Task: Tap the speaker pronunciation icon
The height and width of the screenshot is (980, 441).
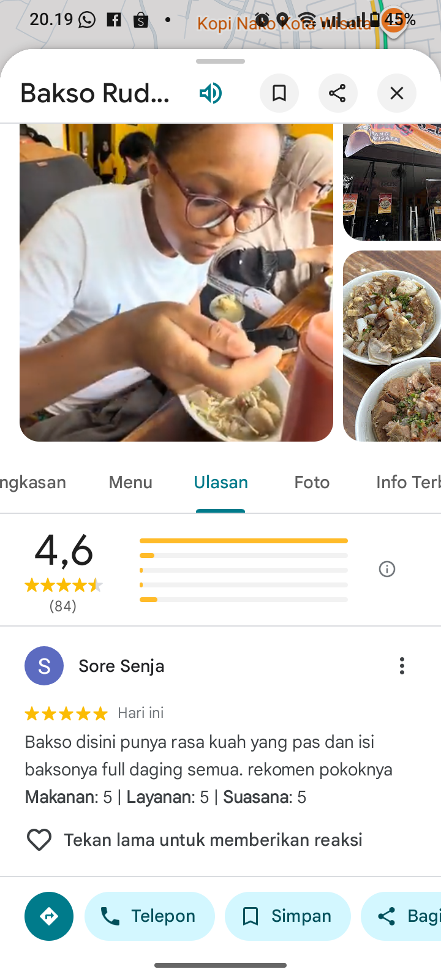Action: 210,93
